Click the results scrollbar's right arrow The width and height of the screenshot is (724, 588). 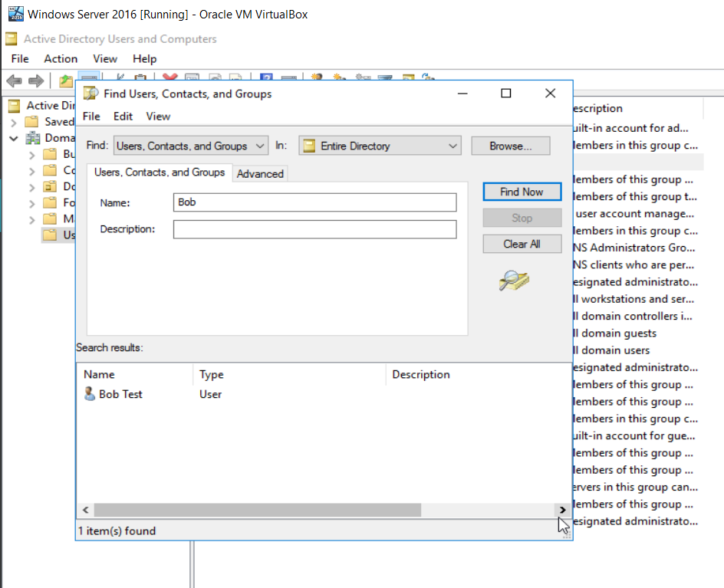pyautogui.click(x=562, y=510)
